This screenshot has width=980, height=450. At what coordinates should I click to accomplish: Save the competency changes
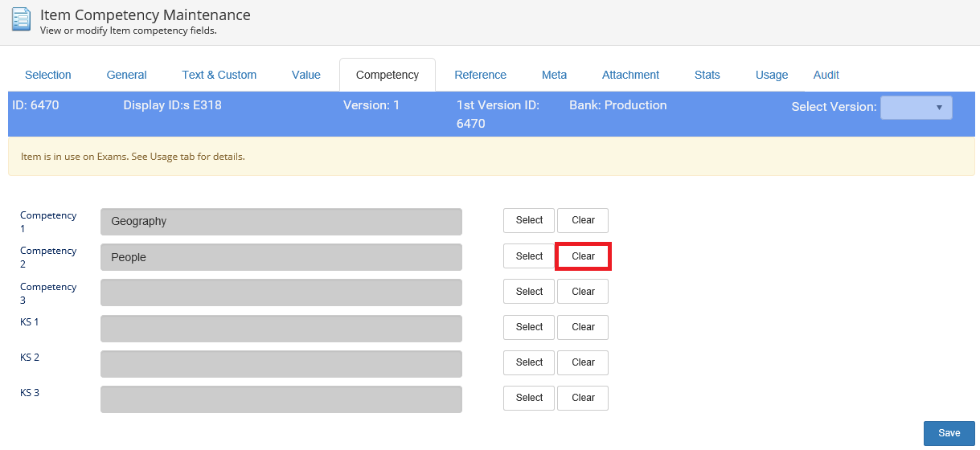tap(949, 433)
